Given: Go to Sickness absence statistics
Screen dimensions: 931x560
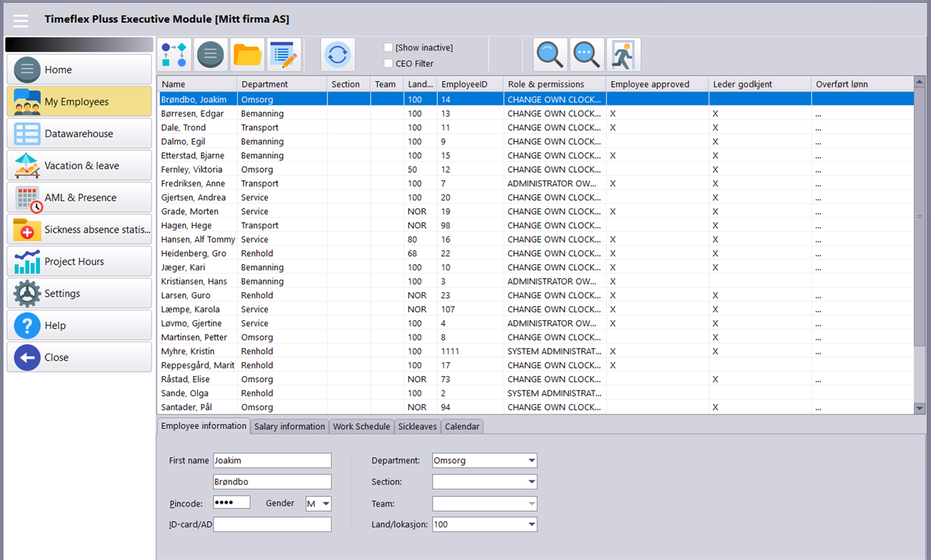Looking at the screenshot, I should 79,229.
